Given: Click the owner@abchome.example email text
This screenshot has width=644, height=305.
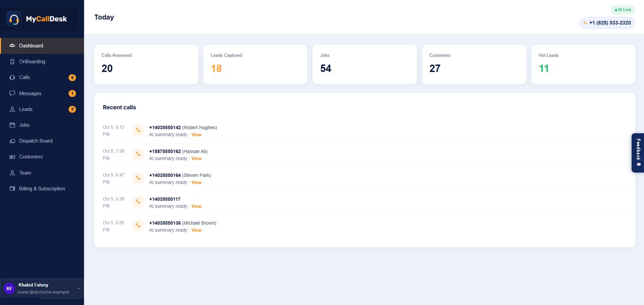Looking at the screenshot, I should [x=43, y=292].
